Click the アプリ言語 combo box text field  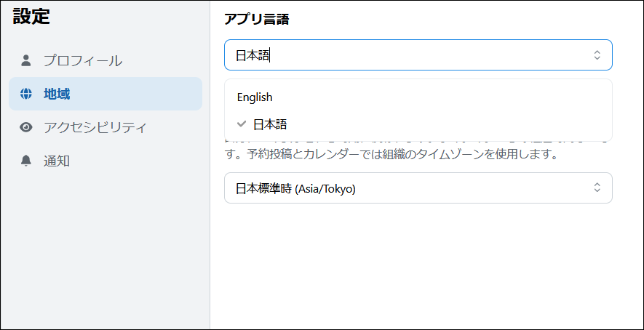418,55
